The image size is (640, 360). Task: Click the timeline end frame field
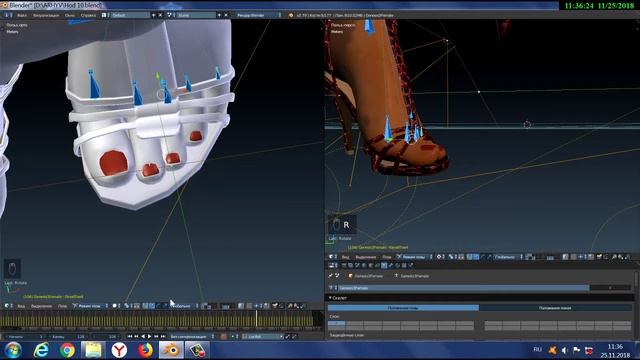68,337
